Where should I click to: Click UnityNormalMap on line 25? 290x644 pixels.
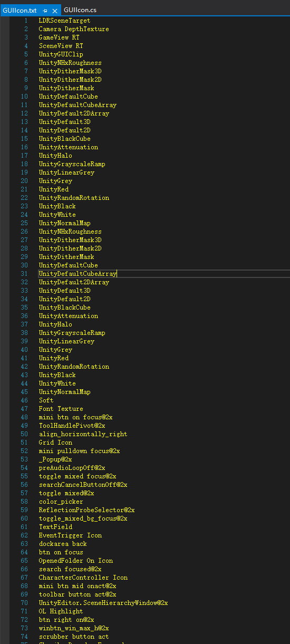(64, 223)
